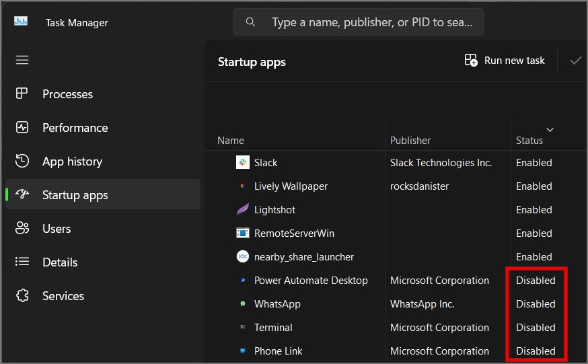
Task: Open the Processes page
Action: [103, 94]
